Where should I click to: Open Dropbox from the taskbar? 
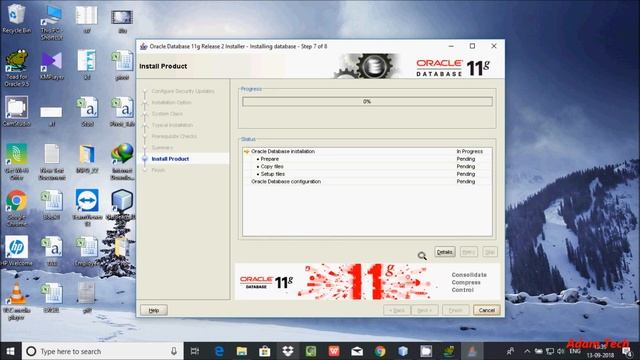(288, 351)
